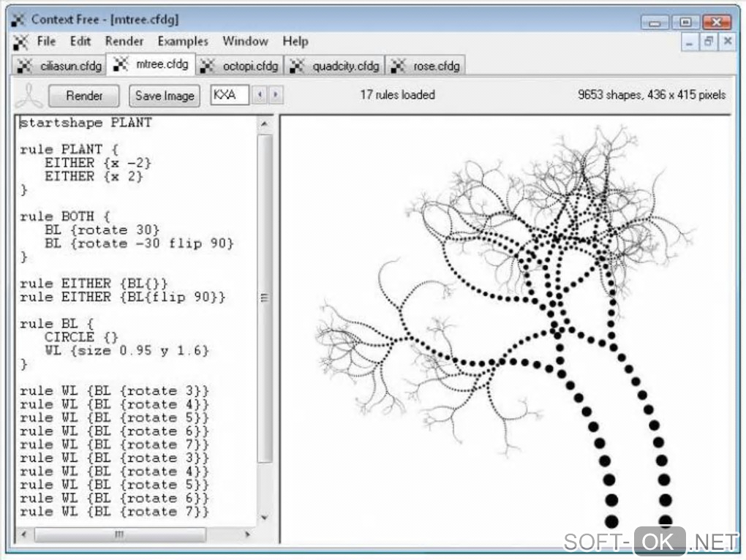The width and height of the screenshot is (746, 560).
Task: Switch to the rose.cfdg tab
Action: click(x=425, y=66)
